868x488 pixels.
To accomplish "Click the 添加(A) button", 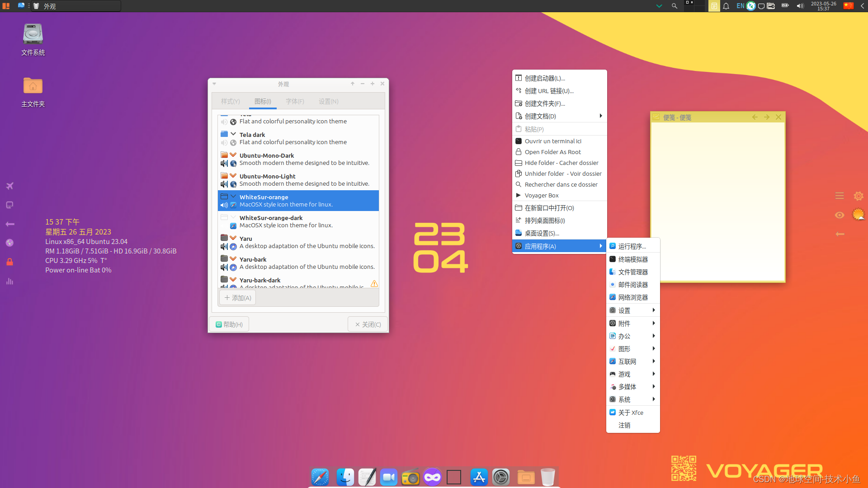I will coord(238,298).
